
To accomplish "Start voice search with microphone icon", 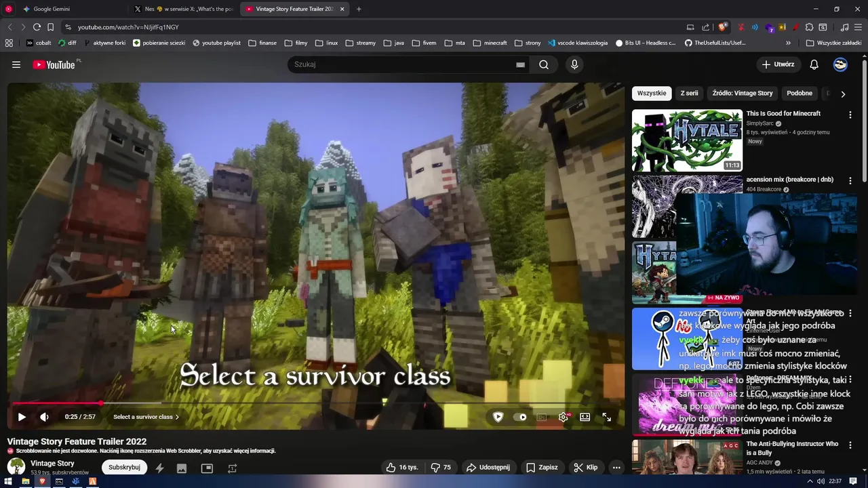I will click(x=574, y=64).
